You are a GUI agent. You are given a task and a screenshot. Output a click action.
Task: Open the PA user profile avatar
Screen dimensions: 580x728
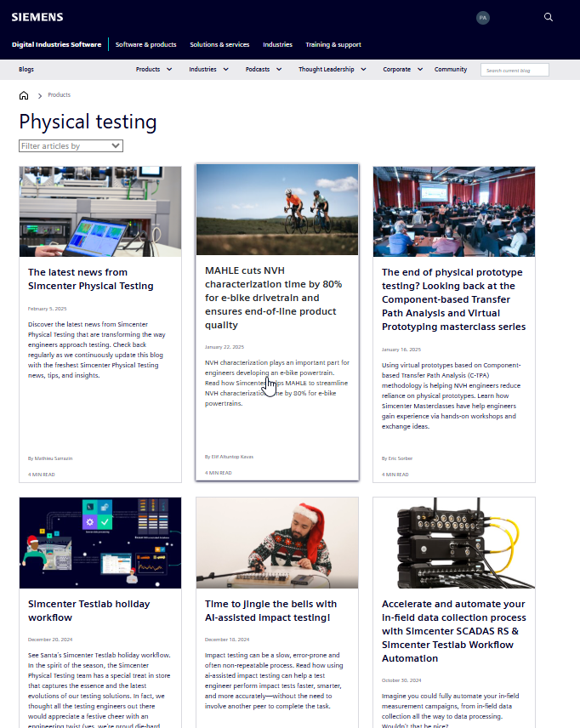[483, 18]
